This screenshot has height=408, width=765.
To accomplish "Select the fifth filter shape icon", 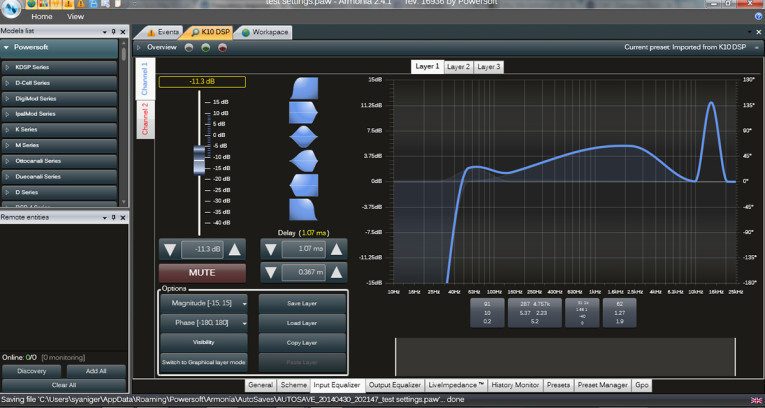I will point(303,185).
